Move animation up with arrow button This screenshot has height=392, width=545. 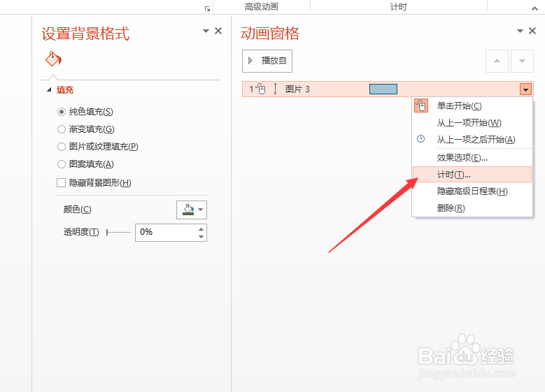click(497, 61)
